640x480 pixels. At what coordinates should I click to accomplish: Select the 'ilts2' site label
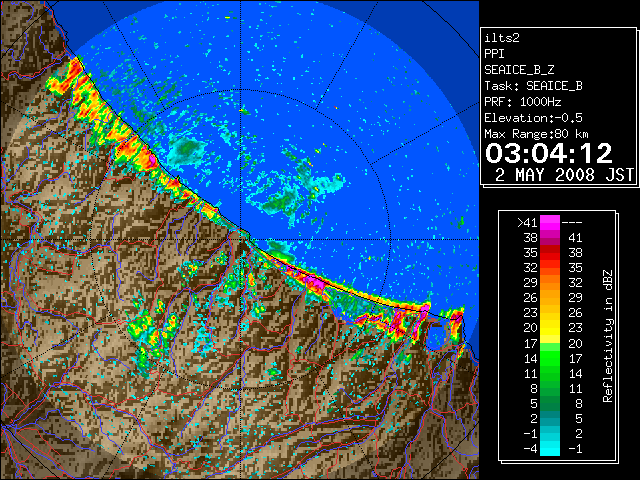click(502, 38)
